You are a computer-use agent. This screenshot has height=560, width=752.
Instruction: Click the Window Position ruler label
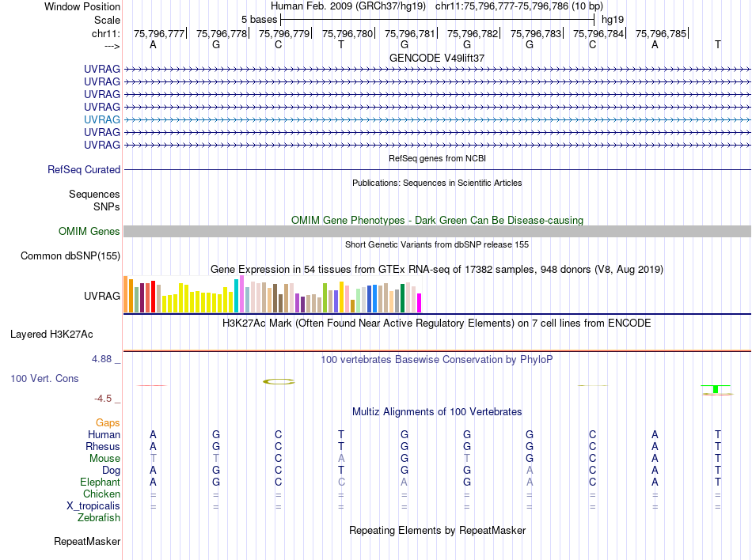pos(82,6)
